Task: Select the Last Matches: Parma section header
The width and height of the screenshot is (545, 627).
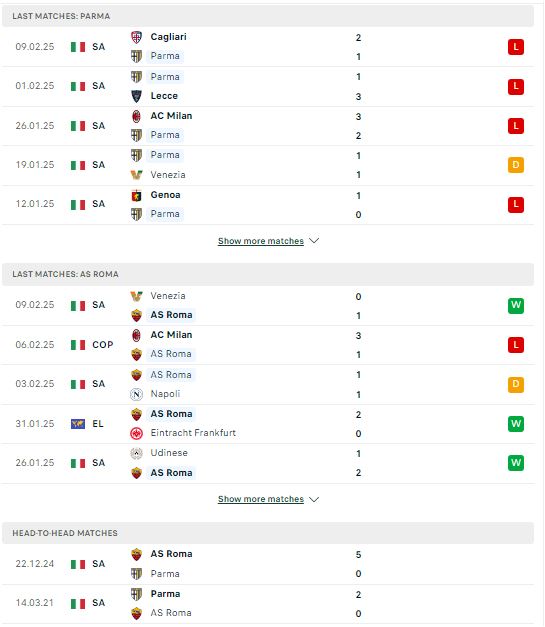Action: pyautogui.click(x=268, y=16)
